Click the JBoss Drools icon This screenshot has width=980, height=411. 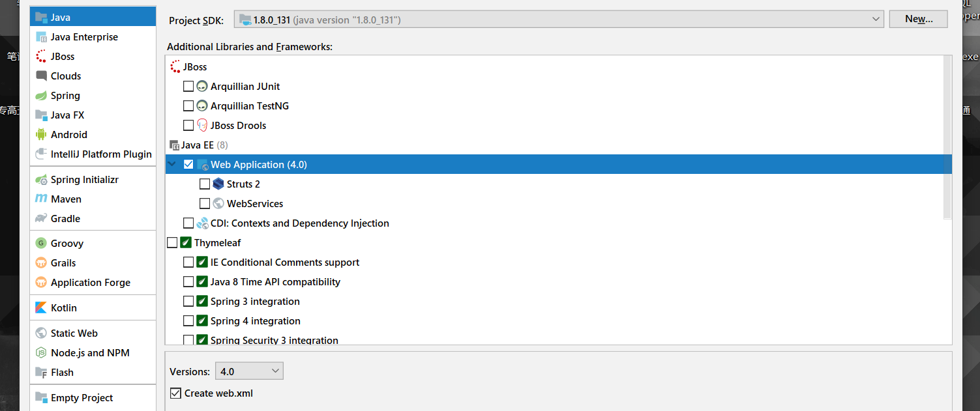tap(202, 125)
